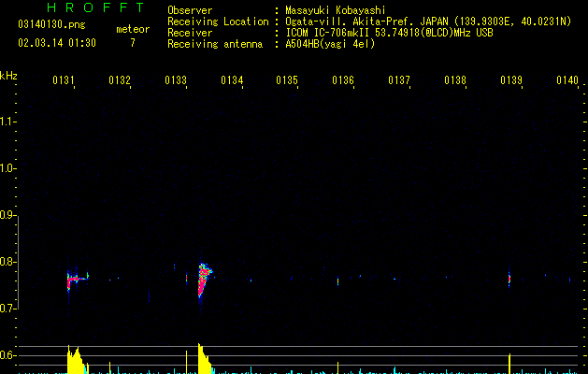The height and width of the screenshot is (374, 588).
Task: Click the 0135 time axis marker
Action: (x=287, y=80)
